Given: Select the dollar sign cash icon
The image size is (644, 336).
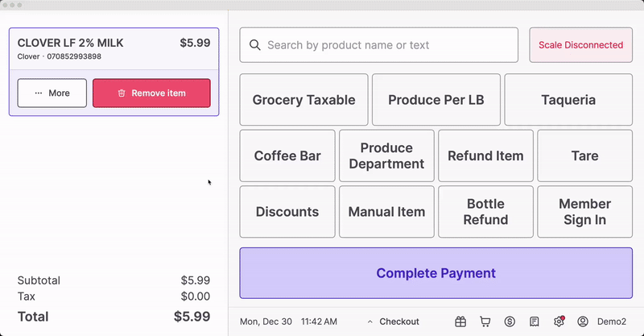Looking at the screenshot, I should 510,321.
